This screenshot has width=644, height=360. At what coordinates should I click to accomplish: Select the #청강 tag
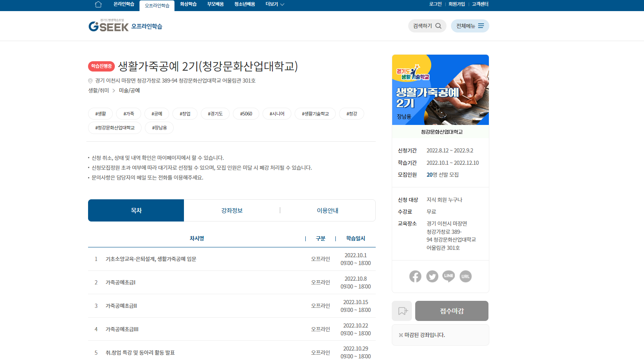pos(351,114)
